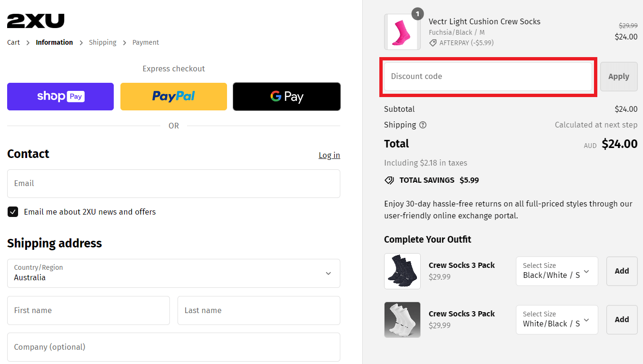
Task: Focus the Last name field
Action: click(259, 310)
